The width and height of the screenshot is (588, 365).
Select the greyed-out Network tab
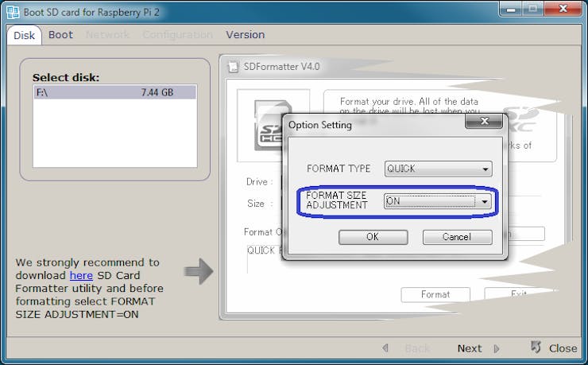point(107,35)
